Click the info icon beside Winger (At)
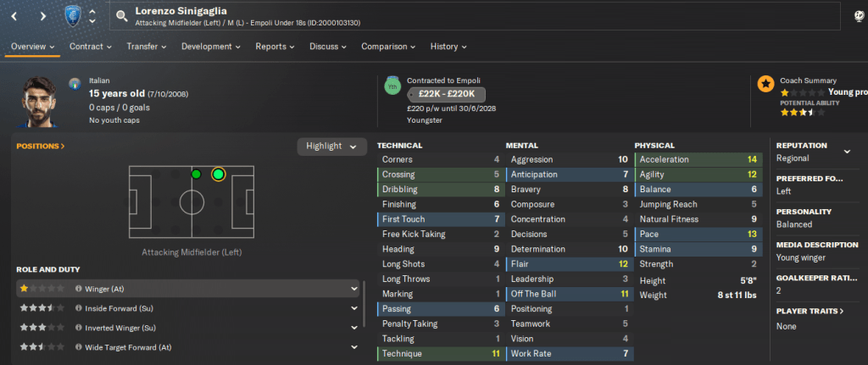The image size is (868, 365). click(78, 289)
